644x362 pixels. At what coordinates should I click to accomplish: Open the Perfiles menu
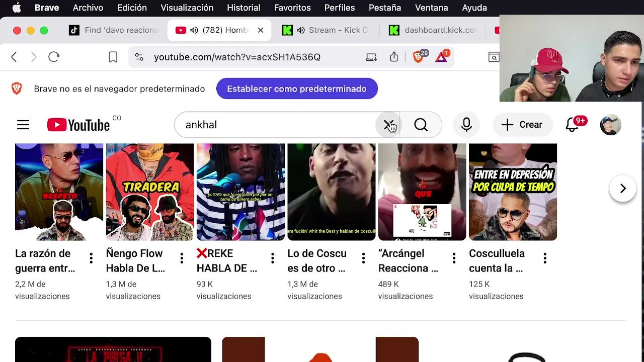pyautogui.click(x=340, y=8)
